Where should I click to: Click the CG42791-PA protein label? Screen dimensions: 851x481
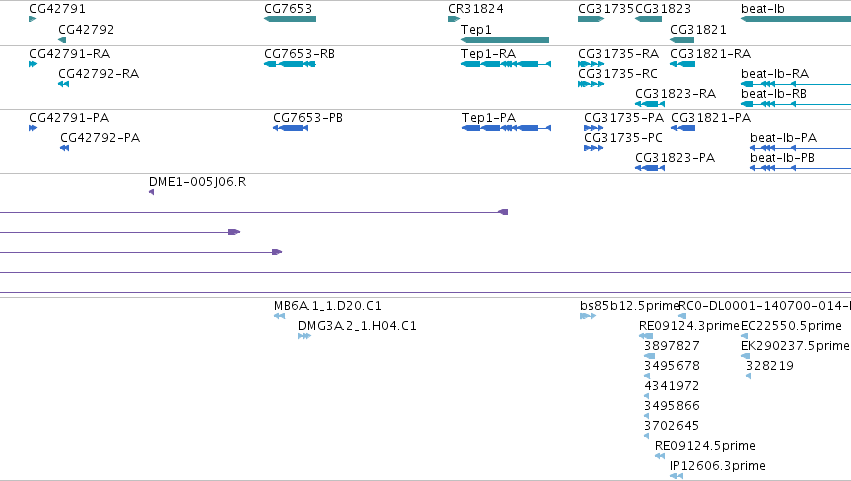[69, 118]
